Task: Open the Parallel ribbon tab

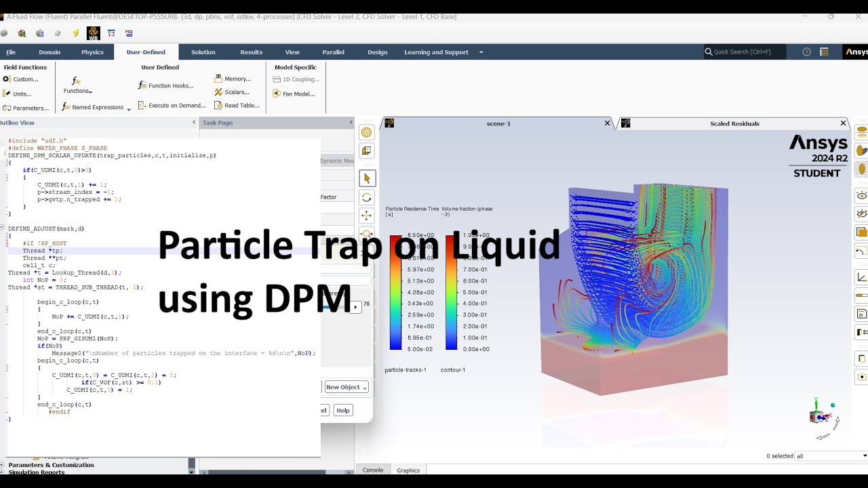Action: (333, 52)
